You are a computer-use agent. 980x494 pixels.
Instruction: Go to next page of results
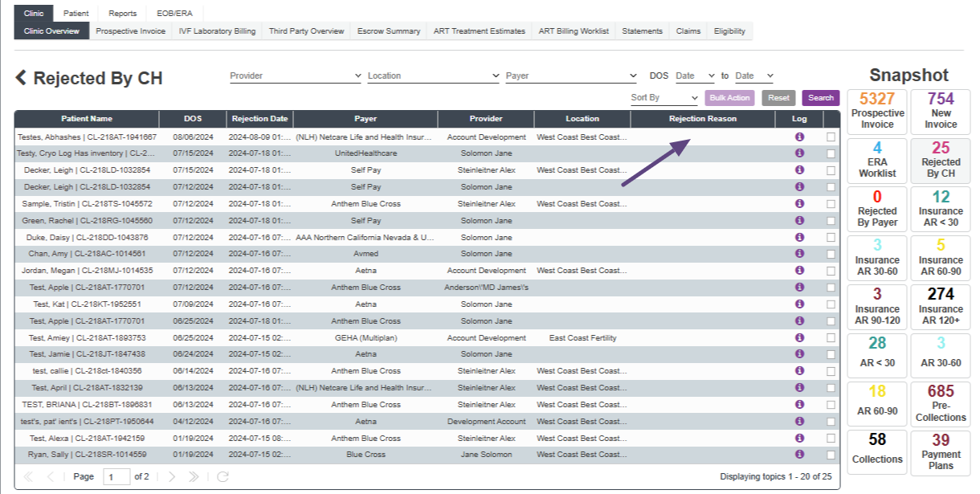click(171, 477)
